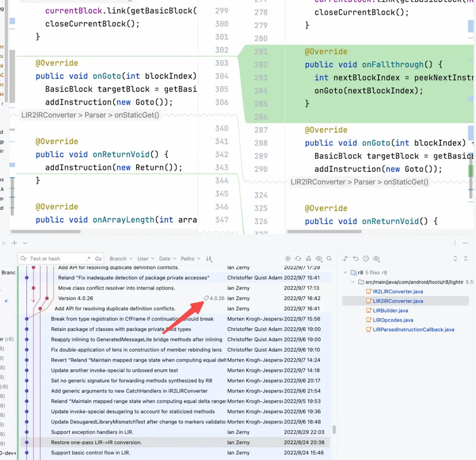Add a new log tab with plus icon
Screen dimensions: 476x460
click(x=14, y=243)
